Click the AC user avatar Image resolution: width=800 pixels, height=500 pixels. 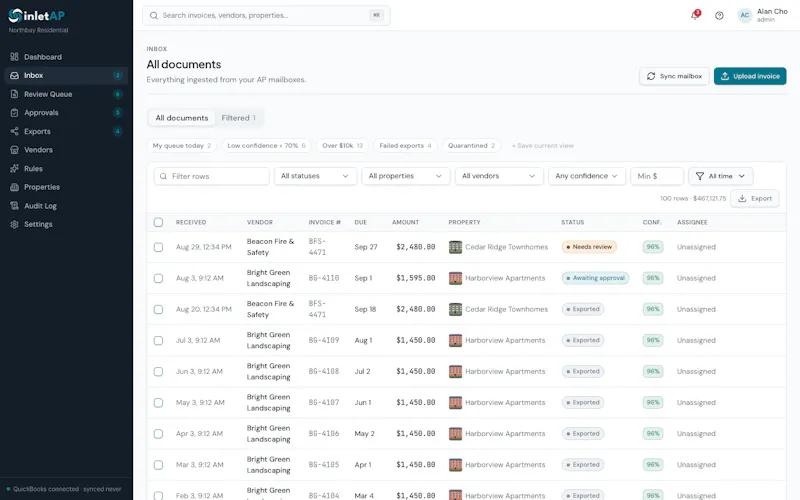744,15
